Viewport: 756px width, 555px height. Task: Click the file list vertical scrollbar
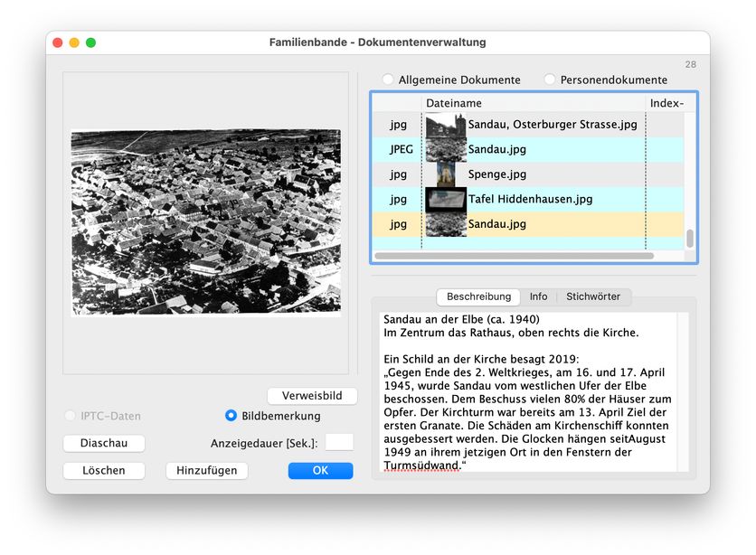(690, 239)
